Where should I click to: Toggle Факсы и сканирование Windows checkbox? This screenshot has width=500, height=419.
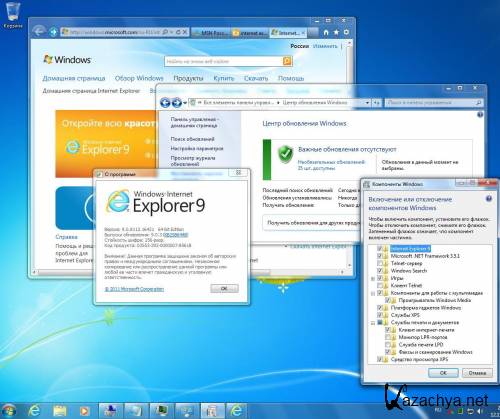pos(388,352)
